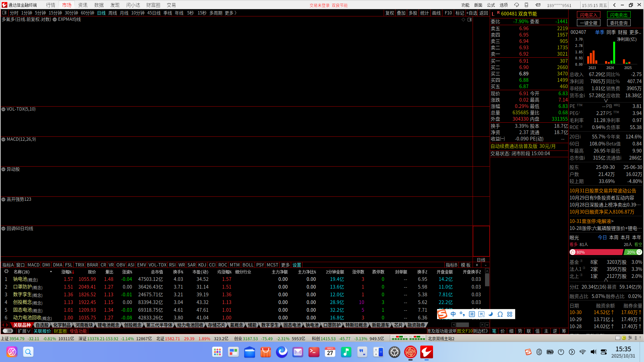The image size is (644, 362).
Task: Expand the chevron under the 货币金 row
Action: coord(606,101)
